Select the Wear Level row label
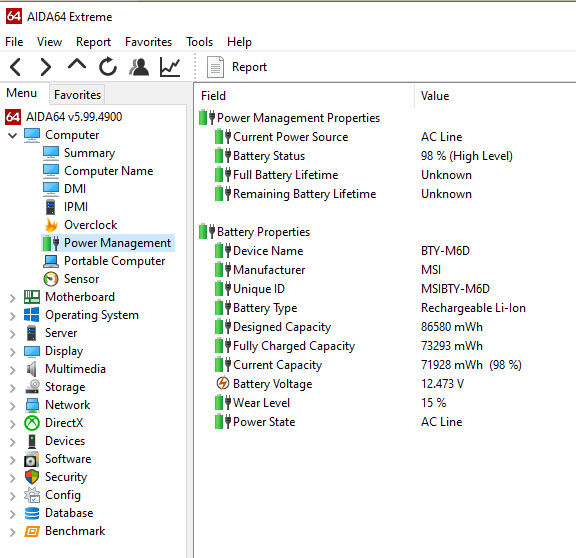The height and width of the screenshot is (558, 576). [262, 403]
